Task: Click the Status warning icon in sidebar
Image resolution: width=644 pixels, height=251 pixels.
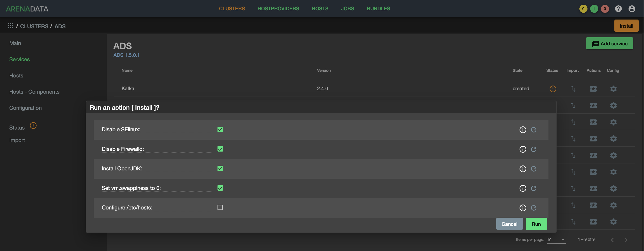Action: [x=33, y=125]
